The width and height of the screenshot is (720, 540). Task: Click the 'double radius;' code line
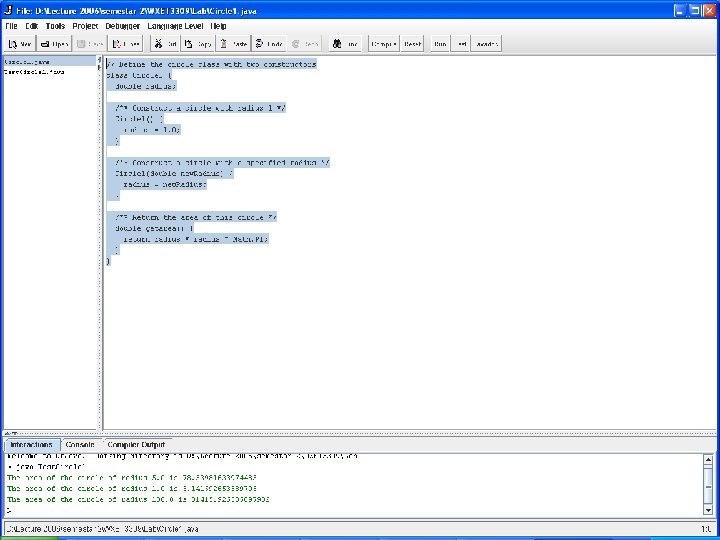pyautogui.click(x=146, y=86)
